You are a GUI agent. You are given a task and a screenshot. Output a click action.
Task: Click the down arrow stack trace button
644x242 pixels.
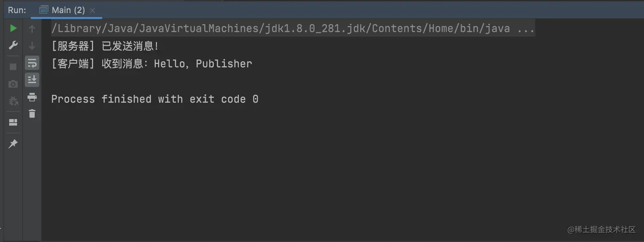32,46
